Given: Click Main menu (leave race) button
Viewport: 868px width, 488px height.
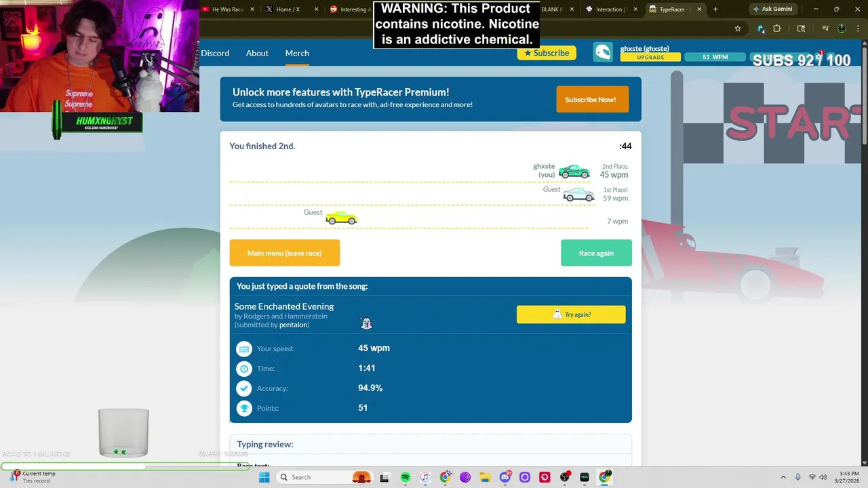Looking at the screenshot, I should coord(284,253).
